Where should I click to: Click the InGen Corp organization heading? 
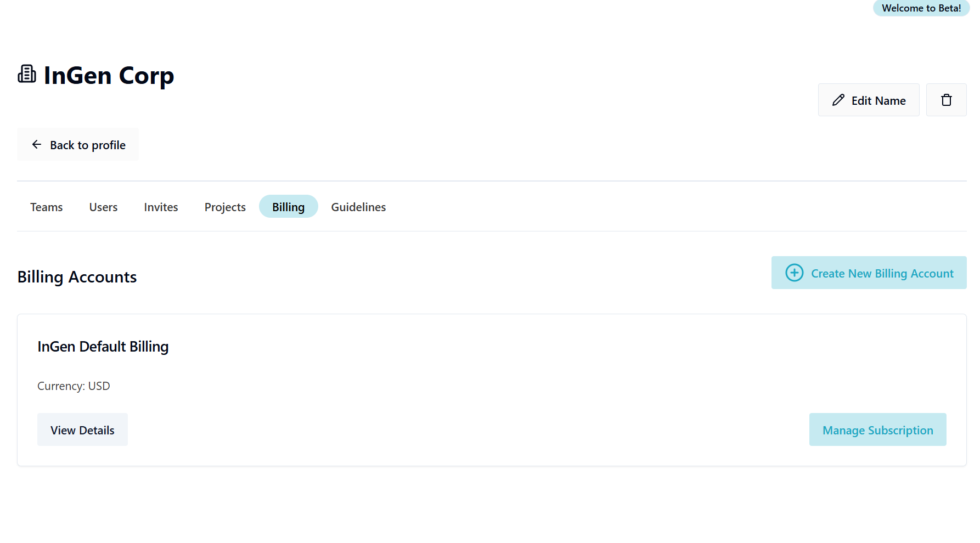pos(109,76)
